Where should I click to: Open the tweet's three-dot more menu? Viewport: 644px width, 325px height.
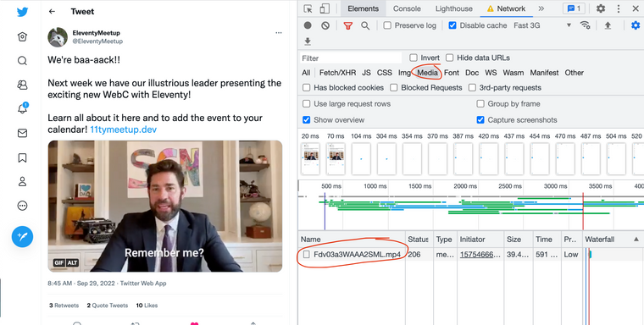coord(279,33)
